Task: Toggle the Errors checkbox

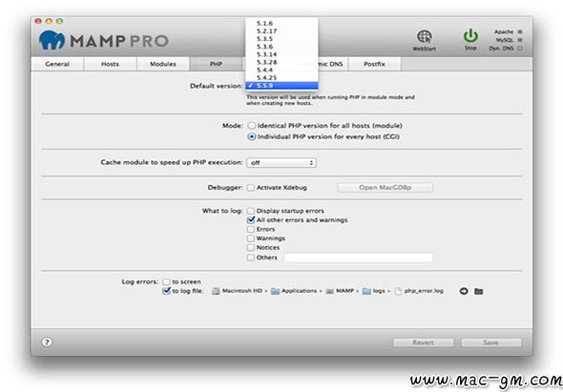Action: point(251,229)
